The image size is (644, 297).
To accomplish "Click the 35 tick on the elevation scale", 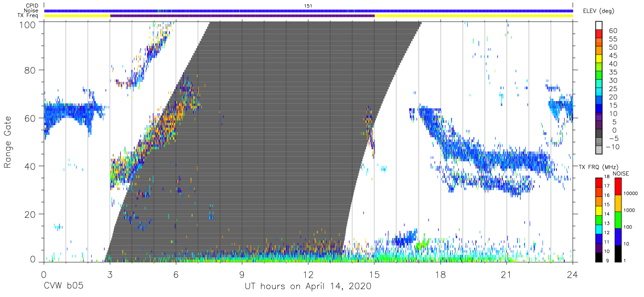I will (613, 72).
